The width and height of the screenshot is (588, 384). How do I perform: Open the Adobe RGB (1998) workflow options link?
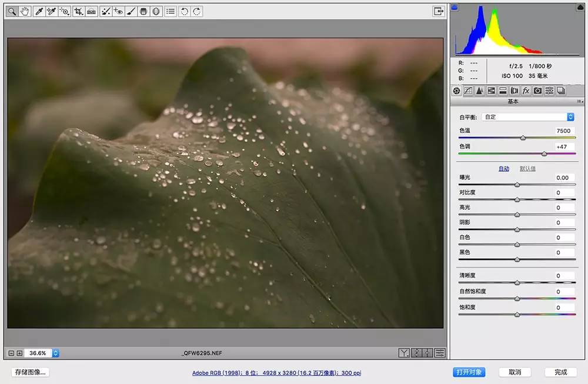pyautogui.click(x=277, y=373)
